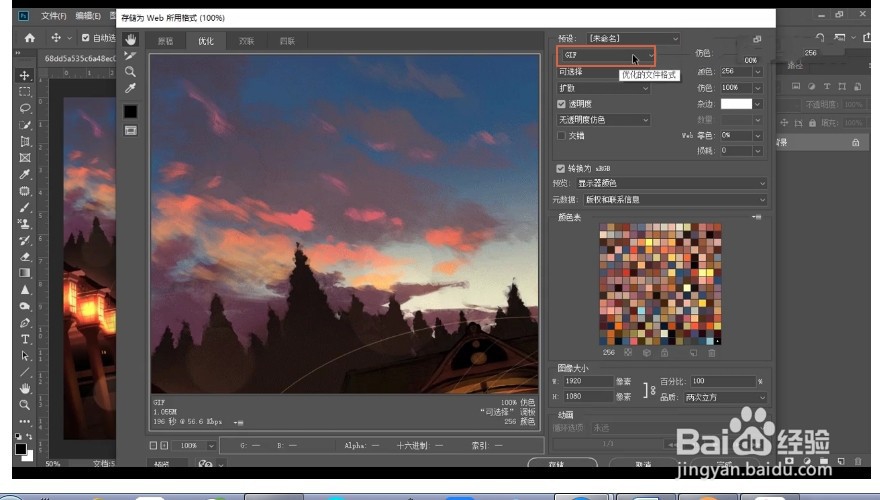Image resolution: width=880 pixels, height=500 pixels.
Task: Select the Slice Select tool in the dialog
Action: point(130,56)
